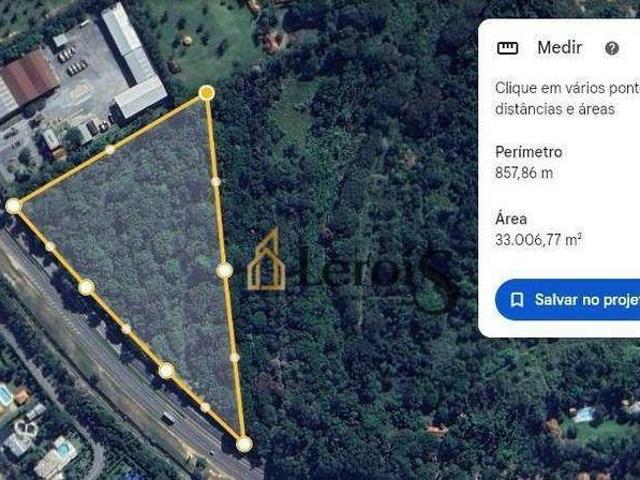Click midpoint handle just below left corner vertex
This screenshot has width=640, height=480.
50,246
